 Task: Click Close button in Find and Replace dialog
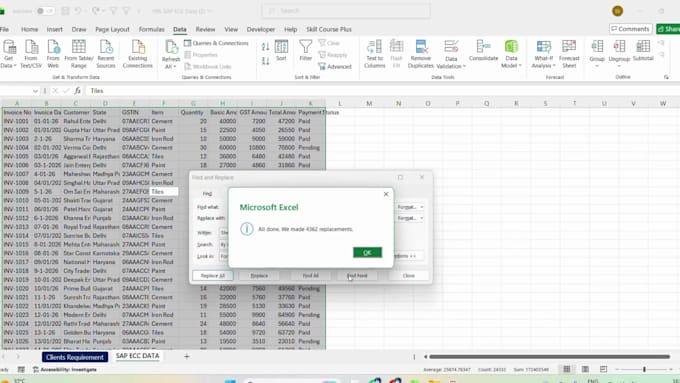tap(409, 275)
